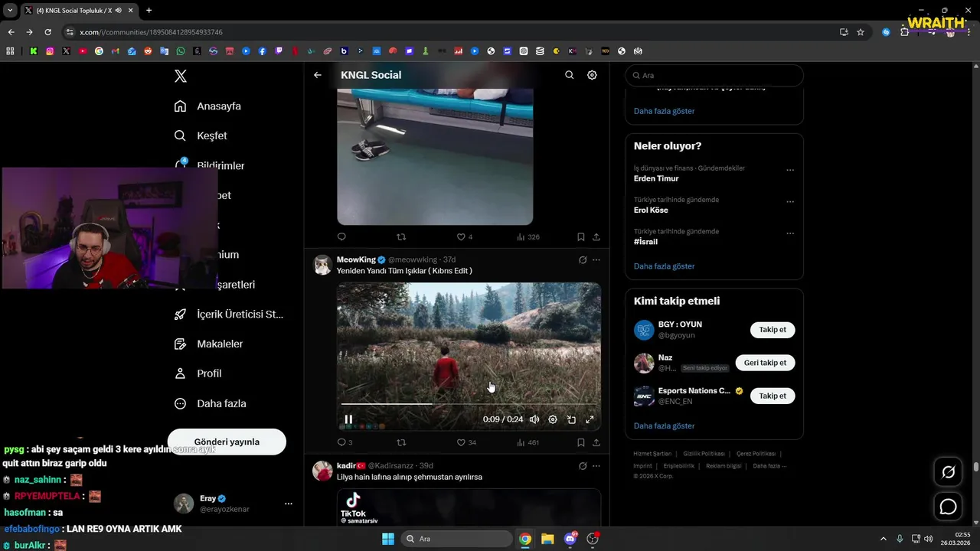The height and width of the screenshot is (551, 980).
Task: Seek on the video progress bar
Action: (469, 403)
